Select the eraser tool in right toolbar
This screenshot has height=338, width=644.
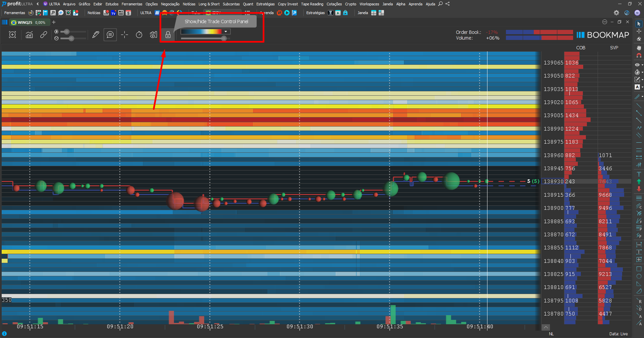[639, 39]
